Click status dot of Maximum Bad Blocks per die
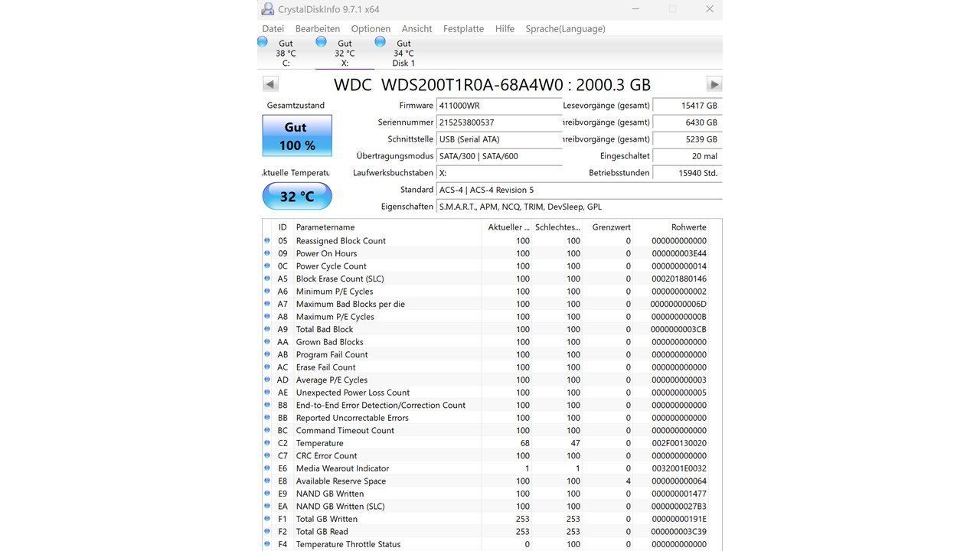The height and width of the screenshot is (551, 980). 267,304
